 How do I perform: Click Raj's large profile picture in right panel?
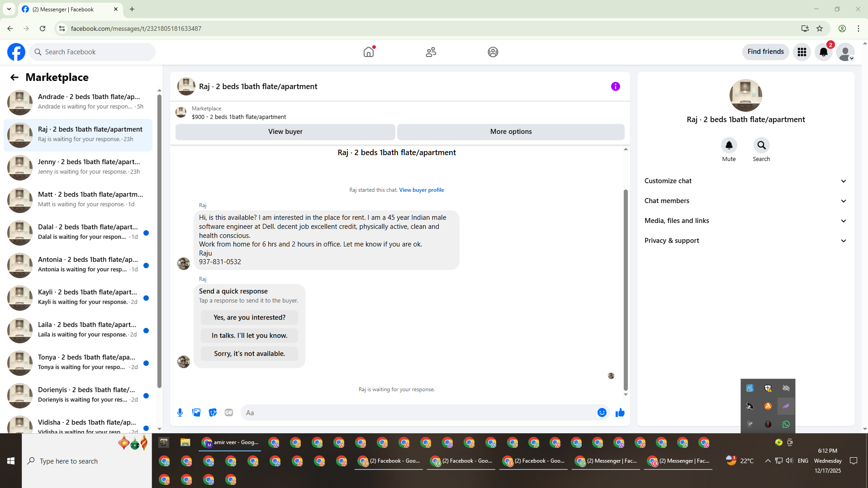(x=745, y=95)
